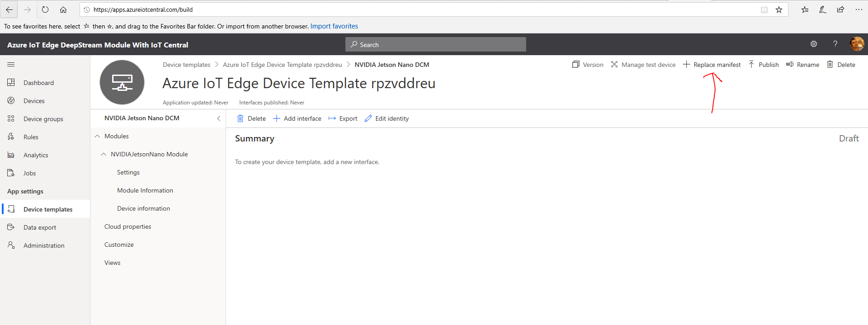Open the help question mark

pyautogui.click(x=835, y=44)
